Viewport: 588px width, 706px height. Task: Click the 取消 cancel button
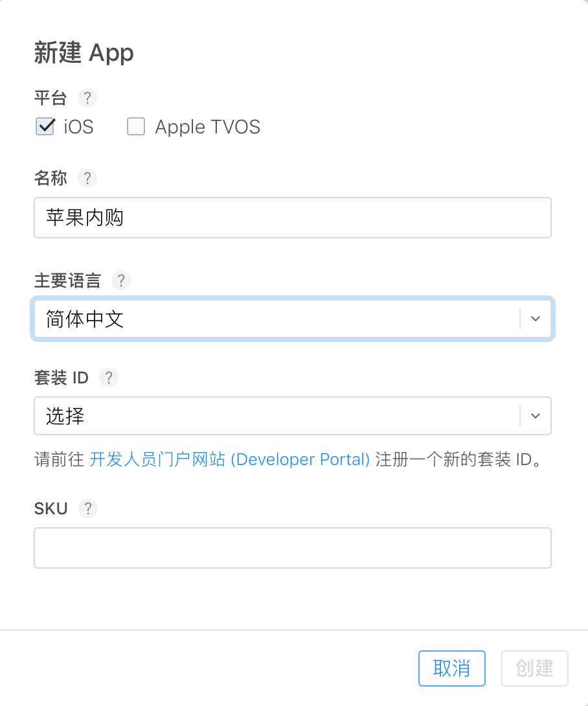coord(451,668)
